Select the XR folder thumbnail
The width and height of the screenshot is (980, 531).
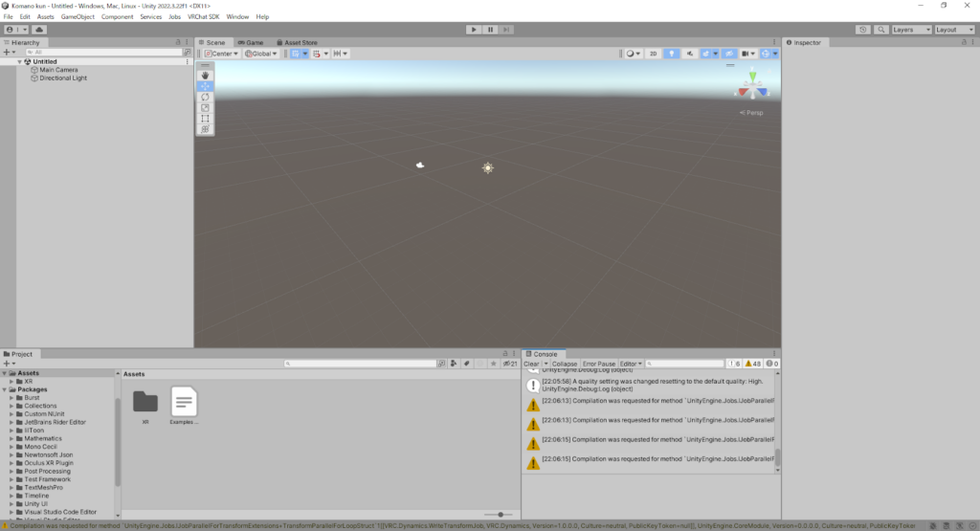pyautogui.click(x=145, y=406)
